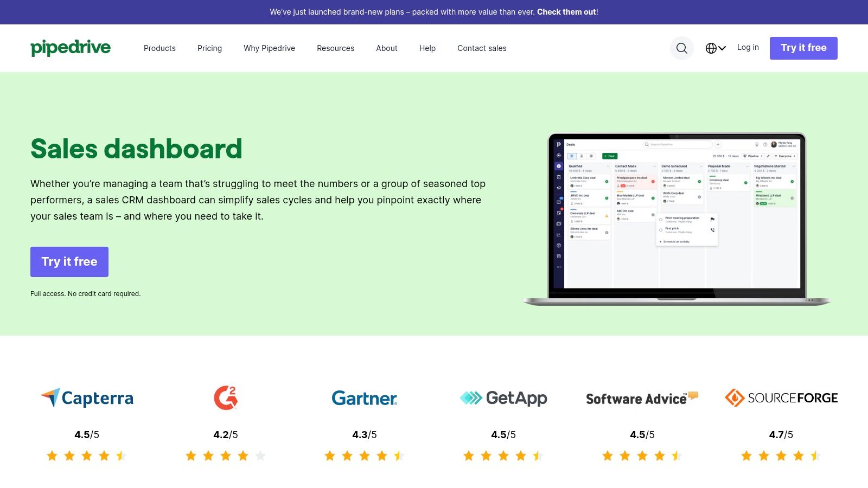The width and height of the screenshot is (868, 488).
Task: Click the G2 logo
Action: click(x=226, y=398)
